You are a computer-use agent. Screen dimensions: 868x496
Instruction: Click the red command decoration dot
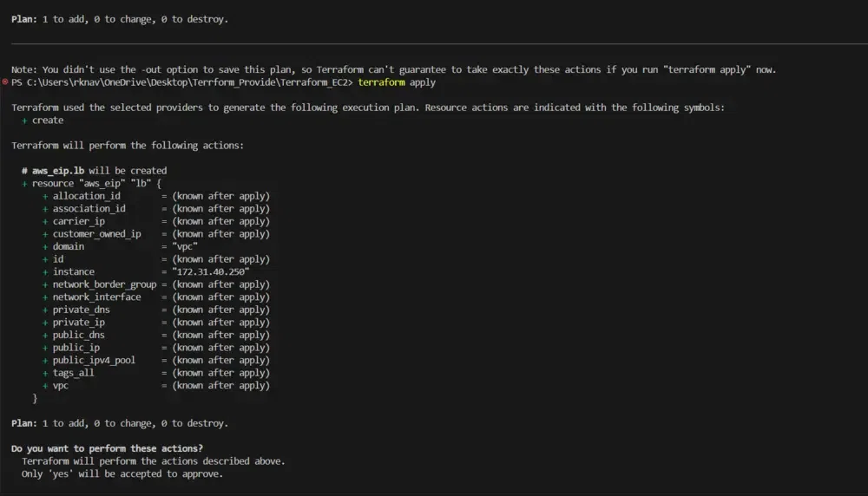[x=5, y=82]
